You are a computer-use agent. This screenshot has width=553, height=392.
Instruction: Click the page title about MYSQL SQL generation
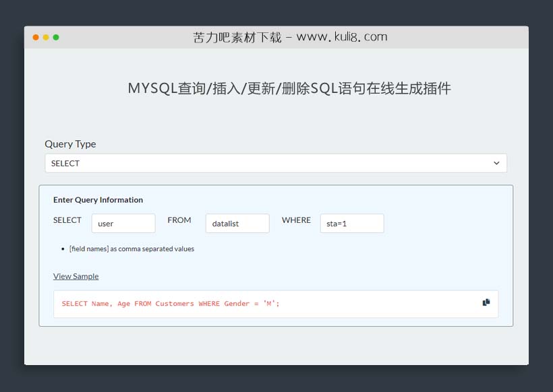[290, 88]
